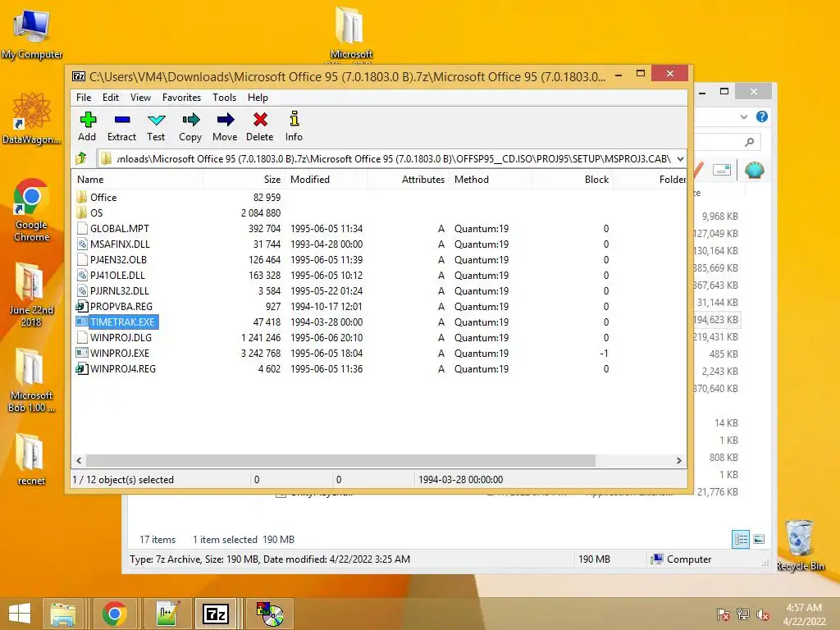The height and width of the screenshot is (630, 840).
Task: Switch to 7-Zip taskbar button
Action: (x=216, y=614)
